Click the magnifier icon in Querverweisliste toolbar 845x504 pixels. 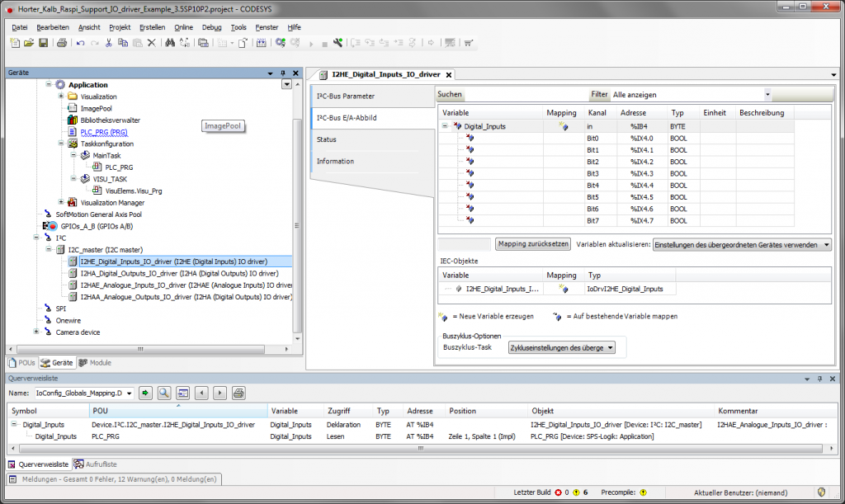point(164,393)
